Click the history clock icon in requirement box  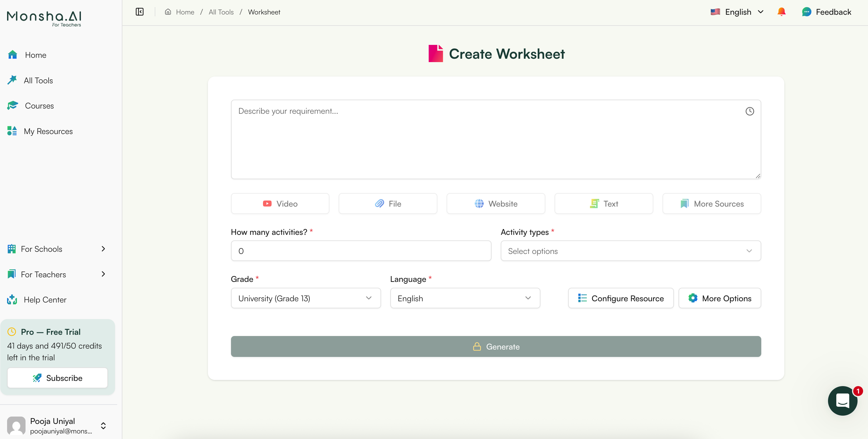(749, 111)
